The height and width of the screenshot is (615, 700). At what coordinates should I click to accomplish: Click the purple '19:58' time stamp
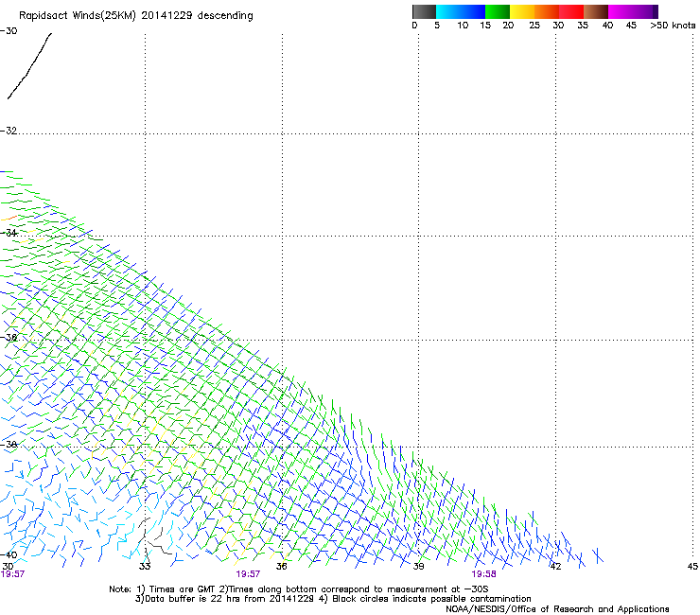483,574
